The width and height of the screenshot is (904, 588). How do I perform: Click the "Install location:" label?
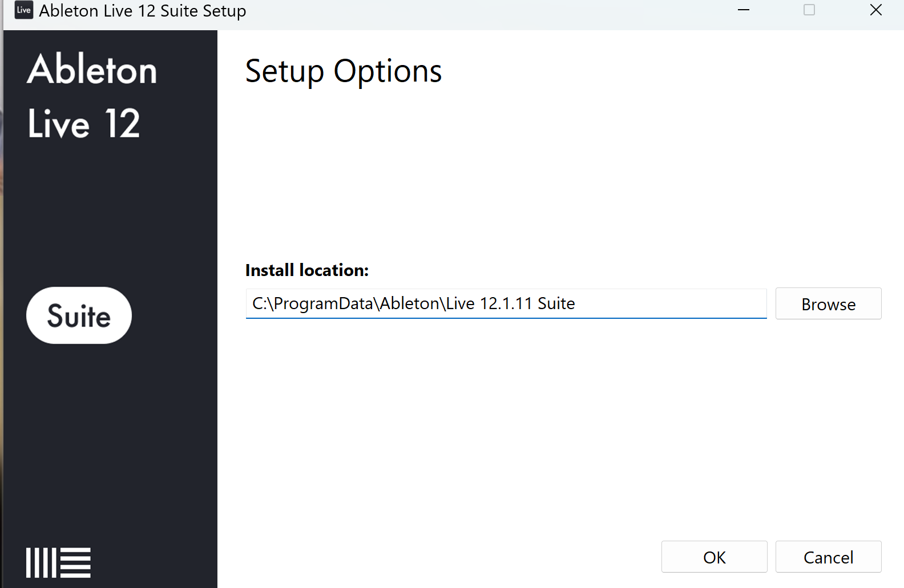pos(307,270)
